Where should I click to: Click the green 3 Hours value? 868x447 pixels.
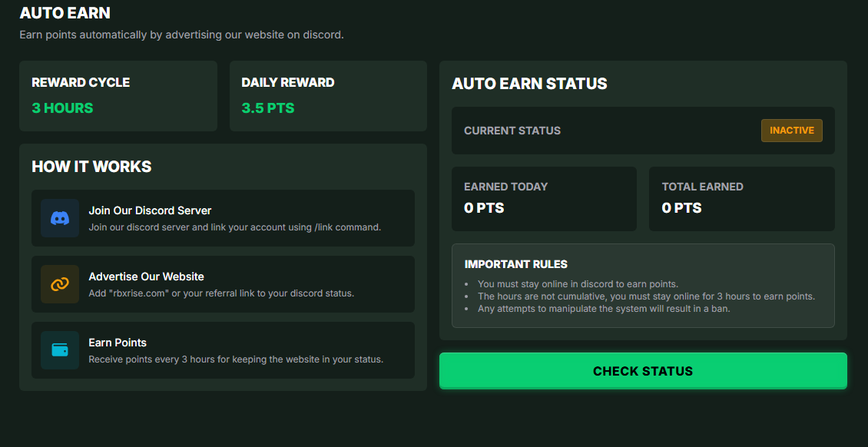pyautogui.click(x=62, y=108)
